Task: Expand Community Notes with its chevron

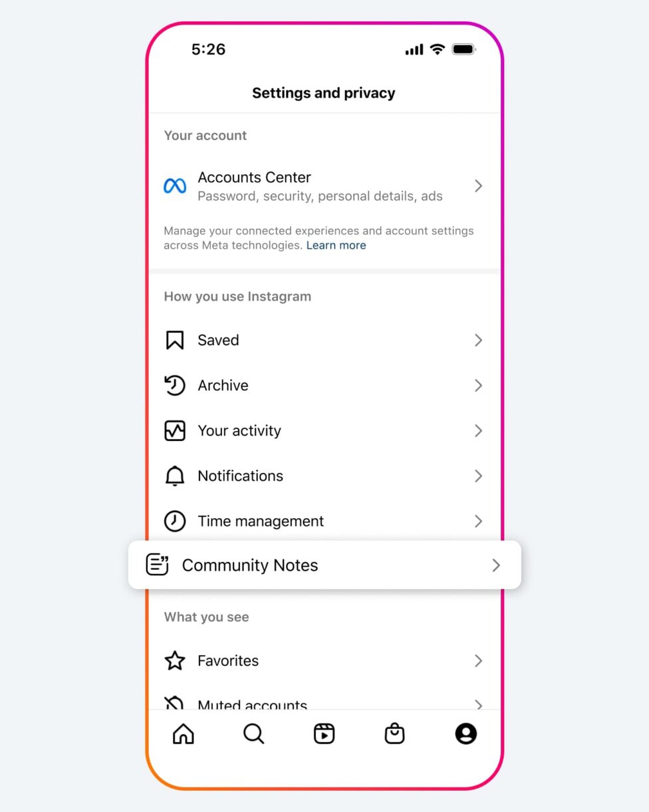Action: (x=496, y=565)
